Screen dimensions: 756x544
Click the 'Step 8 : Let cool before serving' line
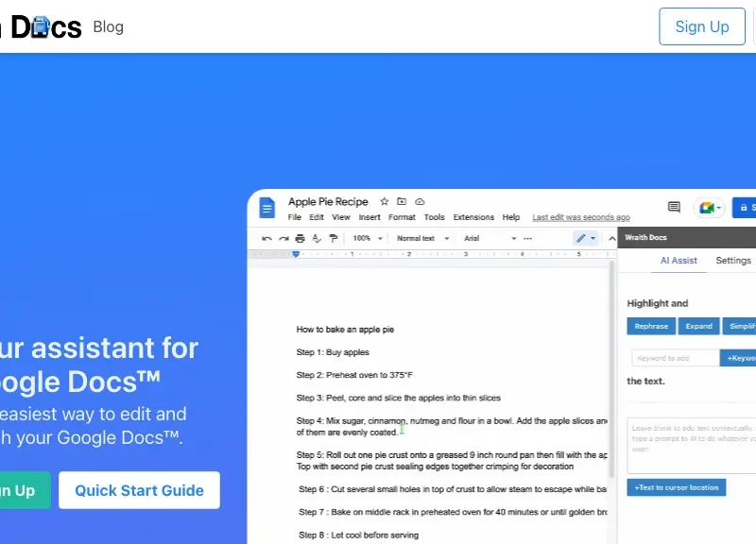359,535
